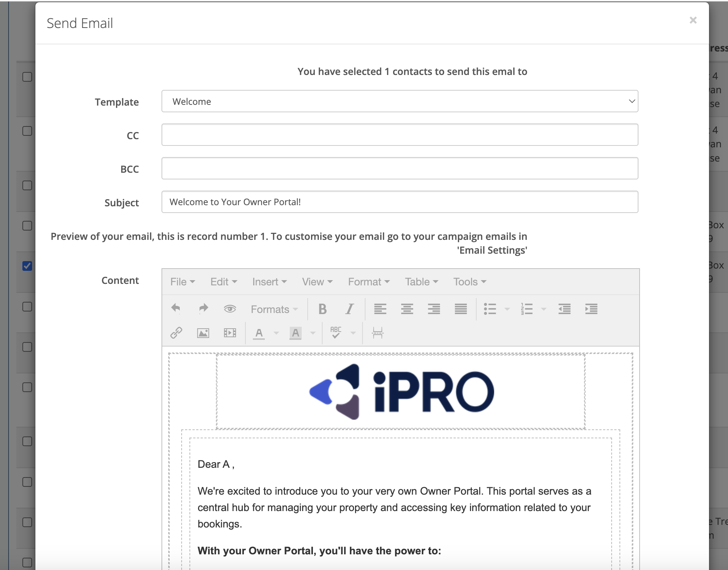
Task: Click into the CC input field
Action: [x=399, y=135]
